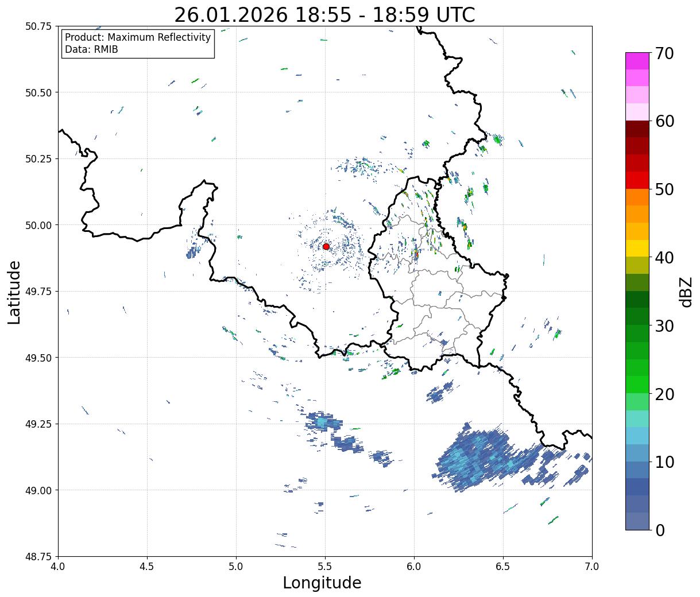The height and width of the screenshot is (597, 700).
Task: Click the latitude tick label "48.75"
Action: click(38, 557)
